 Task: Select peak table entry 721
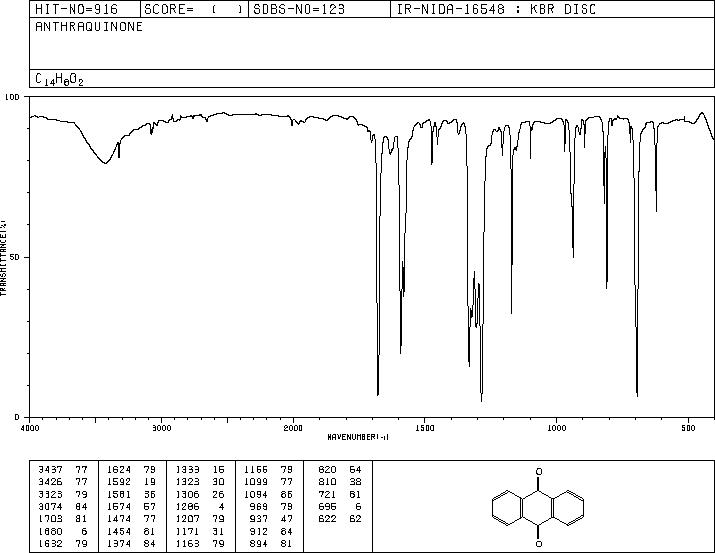[x=327, y=494]
